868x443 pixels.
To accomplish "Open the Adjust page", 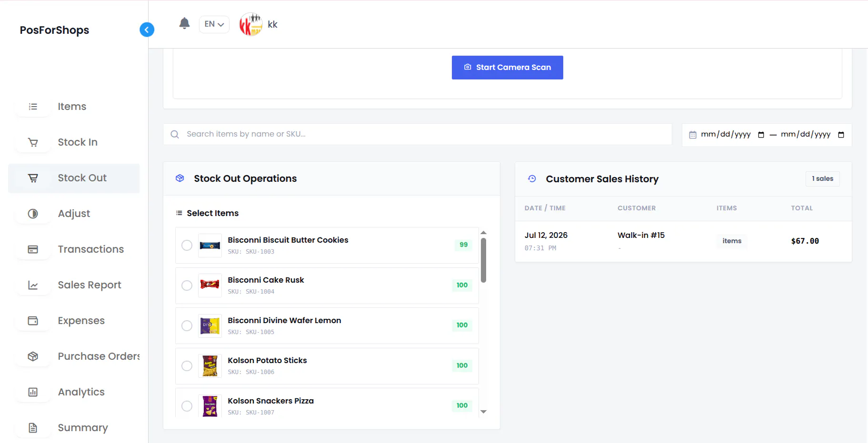I will [74, 214].
